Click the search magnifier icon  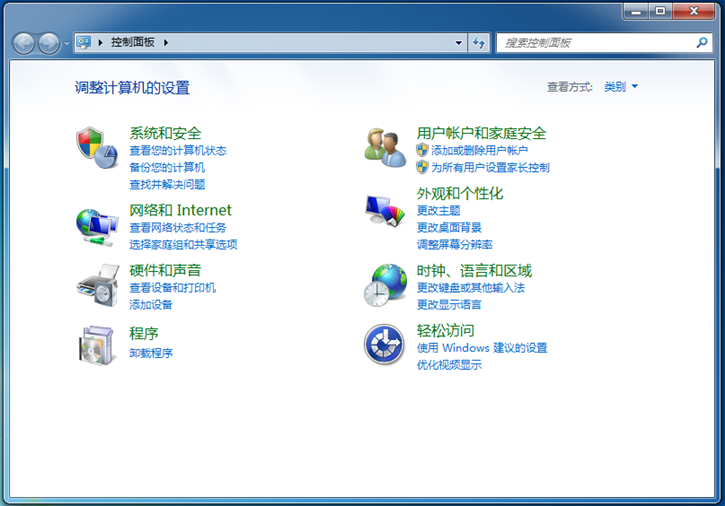click(701, 43)
